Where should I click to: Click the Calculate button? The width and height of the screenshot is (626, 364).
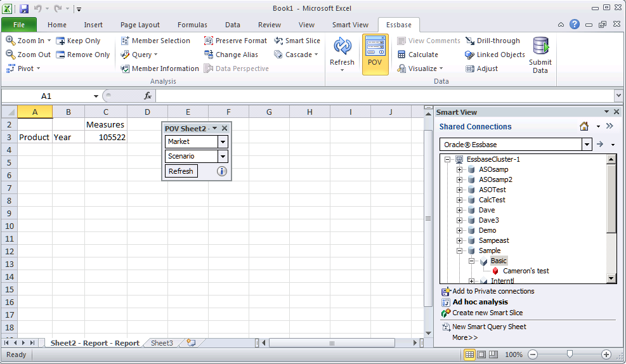pyautogui.click(x=418, y=55)
